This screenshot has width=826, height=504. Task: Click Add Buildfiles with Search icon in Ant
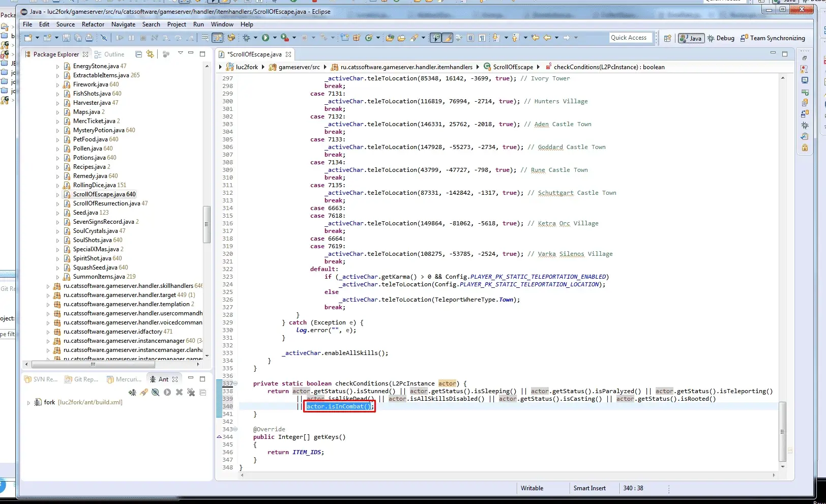tap(144, 392)
